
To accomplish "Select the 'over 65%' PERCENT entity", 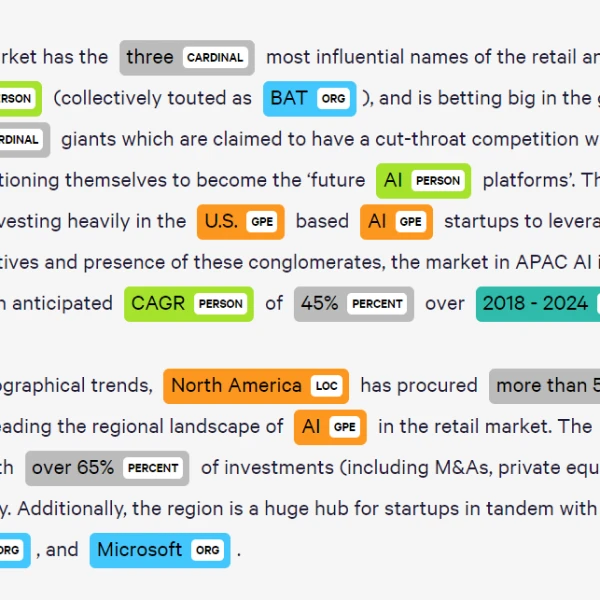I will [x=107, y=468].
